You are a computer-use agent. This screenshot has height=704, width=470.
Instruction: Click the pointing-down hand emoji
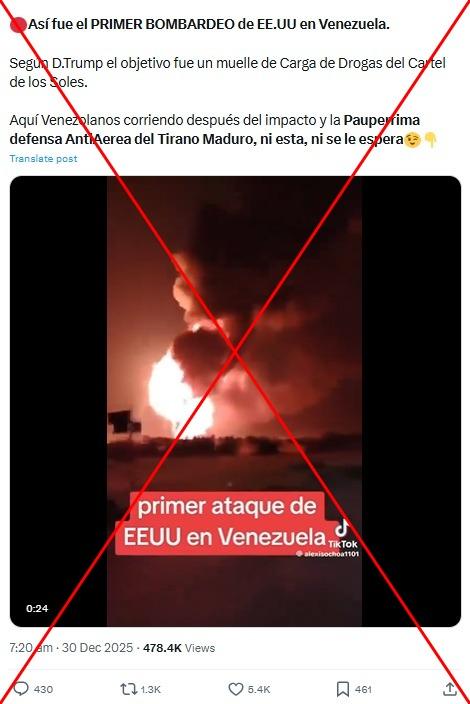coord(430,140)
